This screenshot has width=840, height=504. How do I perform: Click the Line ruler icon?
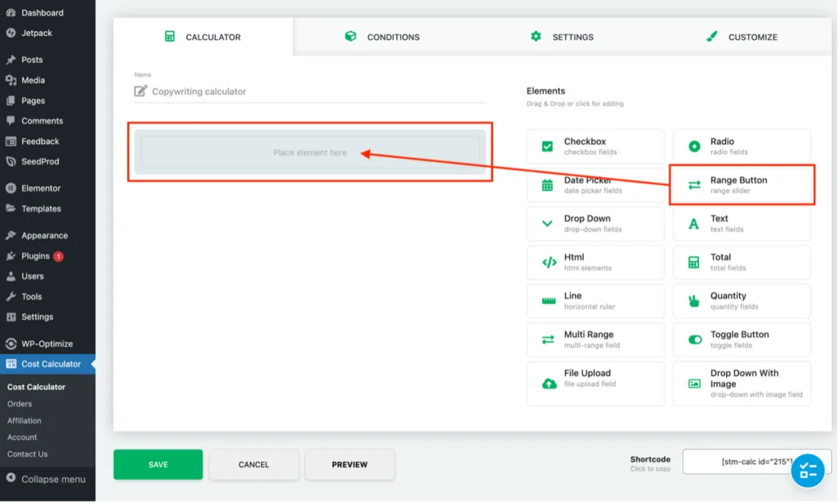tap(550, 302)
